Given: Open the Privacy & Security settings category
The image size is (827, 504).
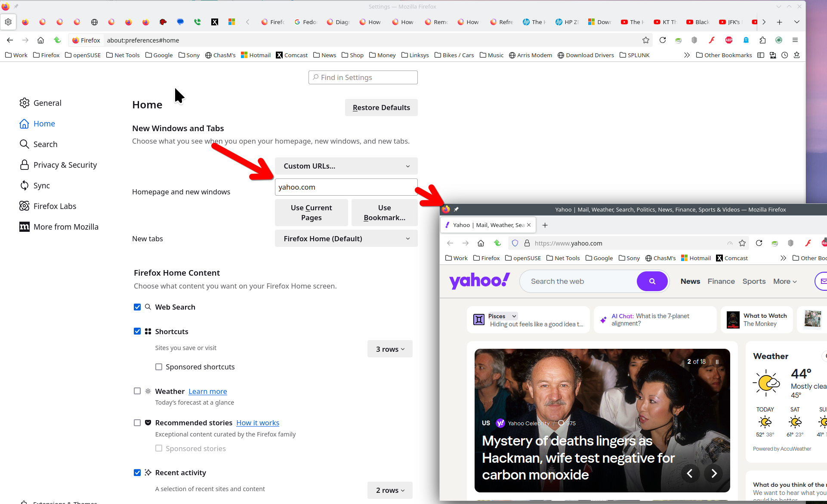Looking at the screenshot, I should click(x=58, y=165).
